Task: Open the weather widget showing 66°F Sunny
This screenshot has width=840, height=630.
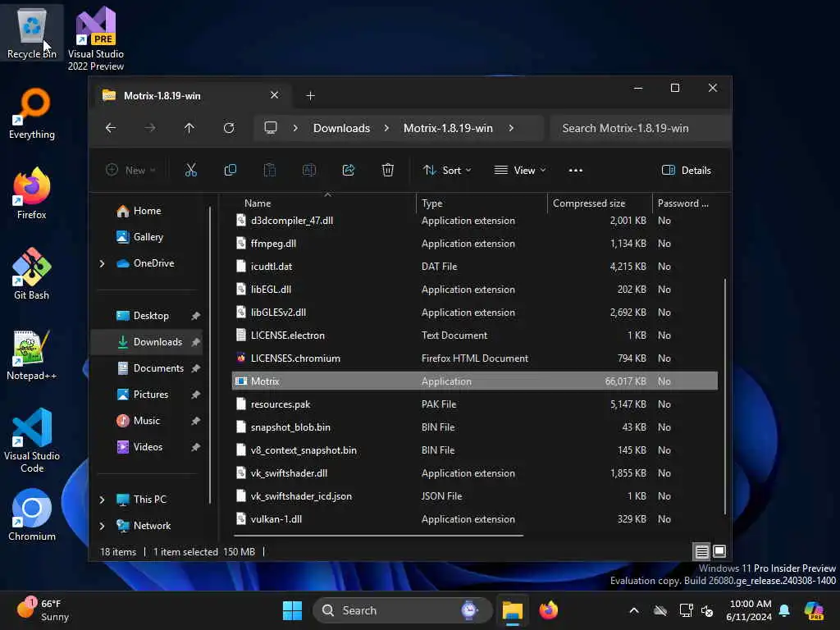Action: click(x=43, y=610)
